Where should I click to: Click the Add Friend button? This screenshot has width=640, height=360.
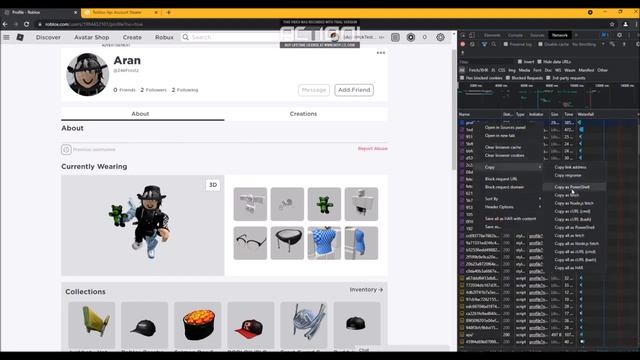[x=354, y=90]
